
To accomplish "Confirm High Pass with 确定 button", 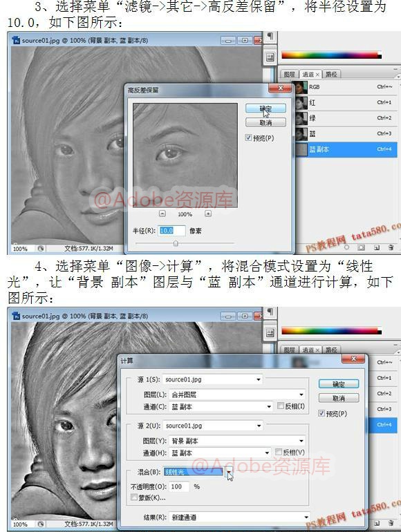I will 265,108.
